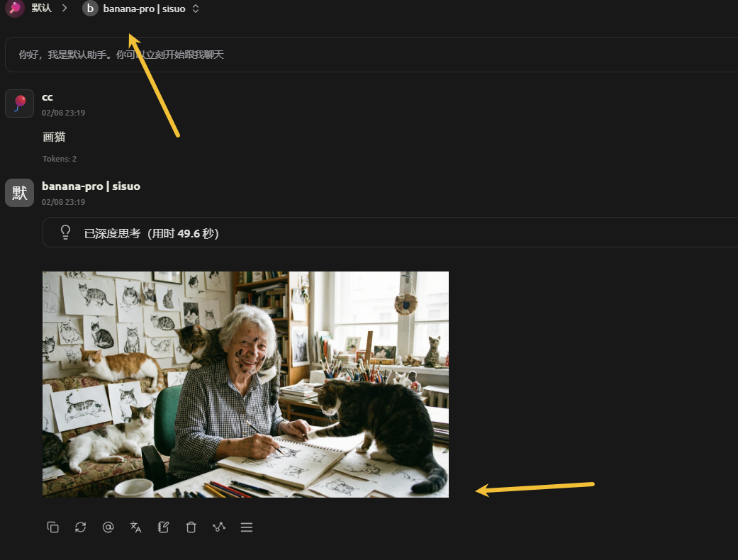Screen dimensions: 738x560
Task: Click the cc user balloon avatar
Action: (19, 103)
